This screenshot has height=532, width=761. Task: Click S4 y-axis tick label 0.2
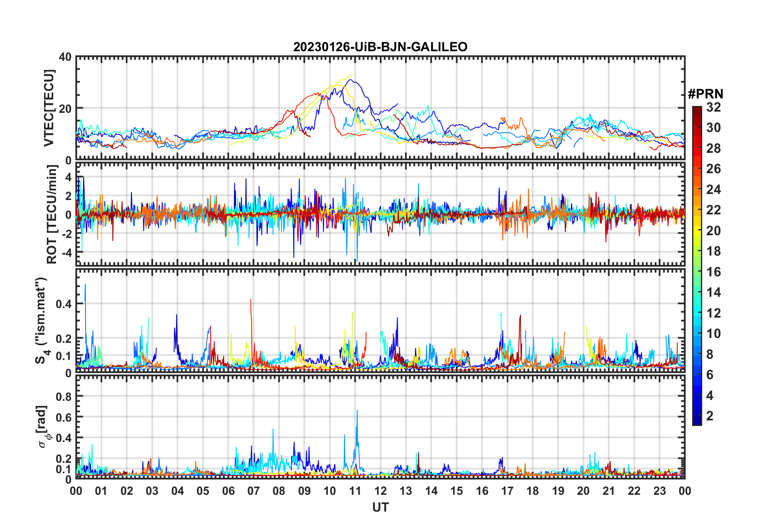tap(64, 338)
